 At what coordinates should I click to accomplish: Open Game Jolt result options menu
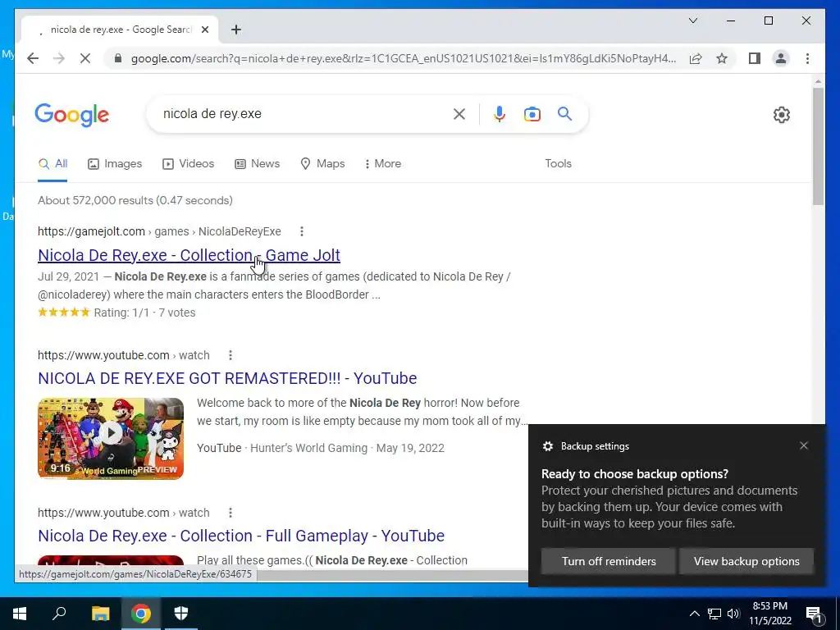(x=302, y=231)
